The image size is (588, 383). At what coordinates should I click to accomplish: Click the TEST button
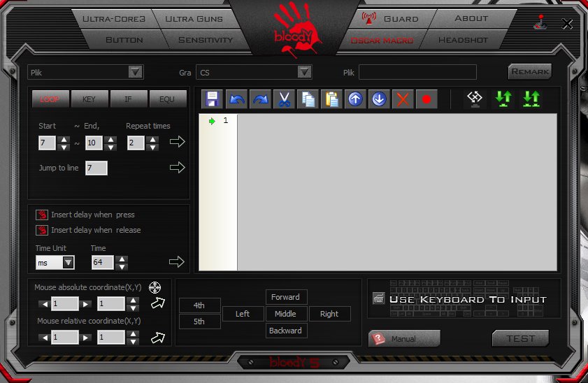[520, 338]
